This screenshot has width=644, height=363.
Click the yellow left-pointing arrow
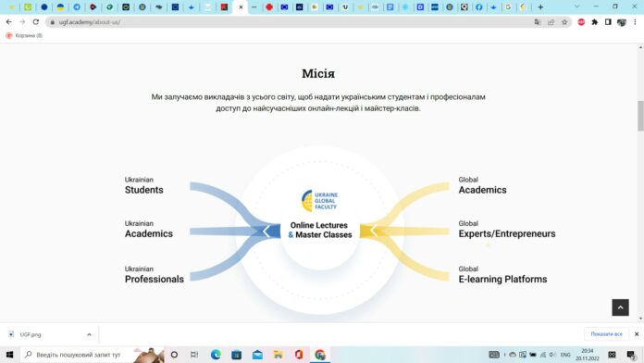tap(374, 231)
